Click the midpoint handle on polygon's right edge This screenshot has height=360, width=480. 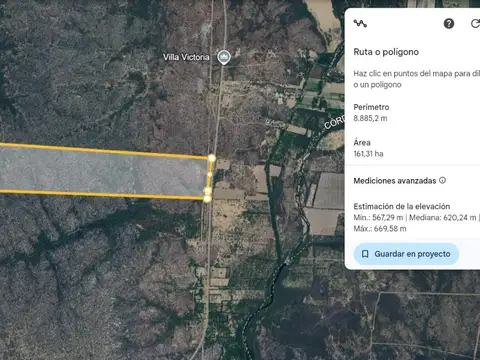210,174
